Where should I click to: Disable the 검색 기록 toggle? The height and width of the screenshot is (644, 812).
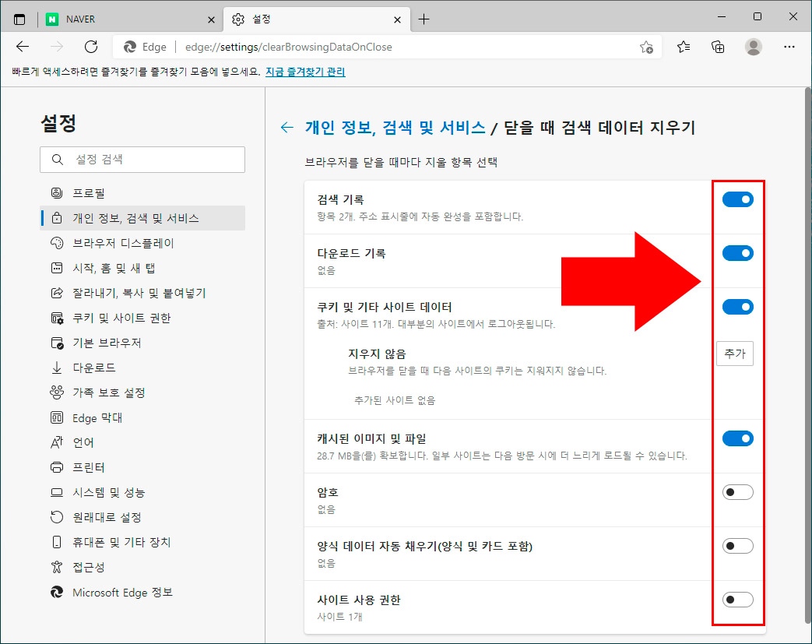tap(737, 199)
